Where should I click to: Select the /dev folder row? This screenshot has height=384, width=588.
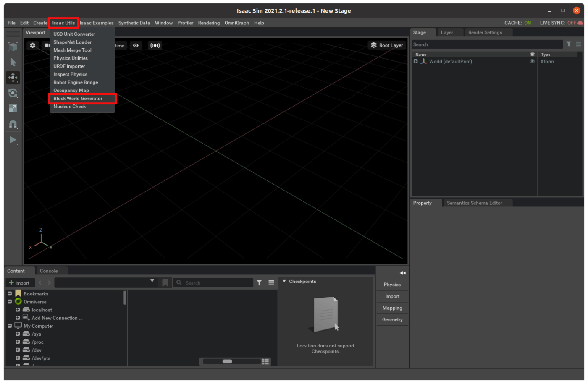tap(37, 350)
